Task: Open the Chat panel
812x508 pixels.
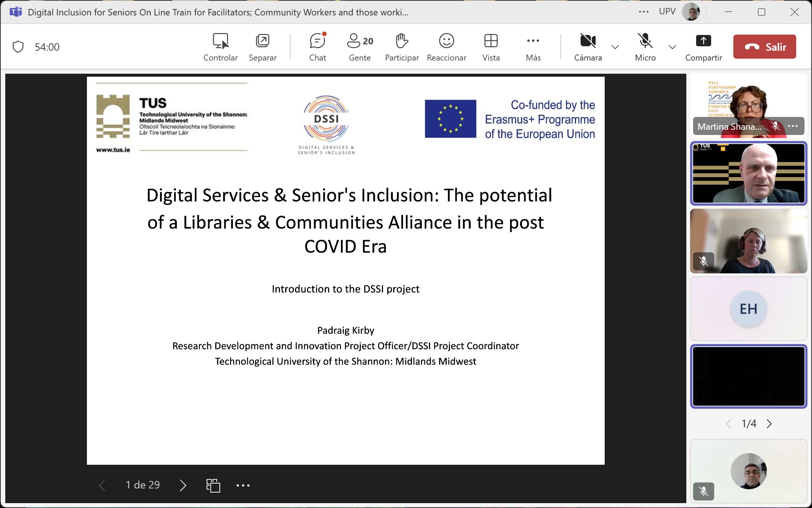Action: point(317,47)
